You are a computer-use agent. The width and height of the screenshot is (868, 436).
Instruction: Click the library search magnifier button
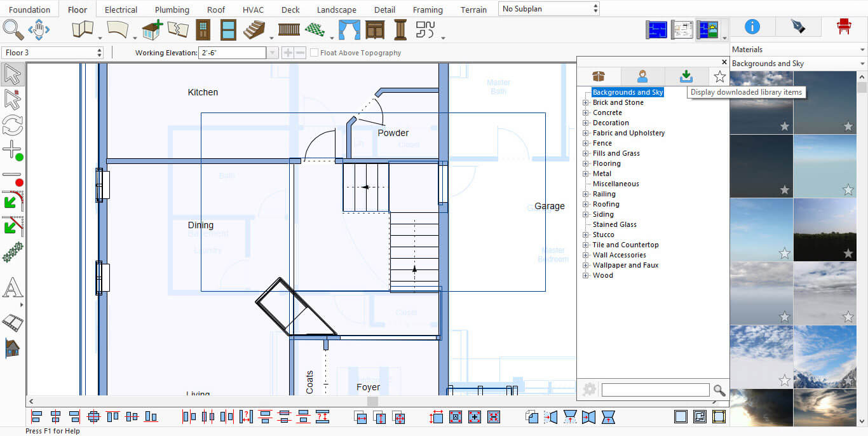tap(719, 390)
